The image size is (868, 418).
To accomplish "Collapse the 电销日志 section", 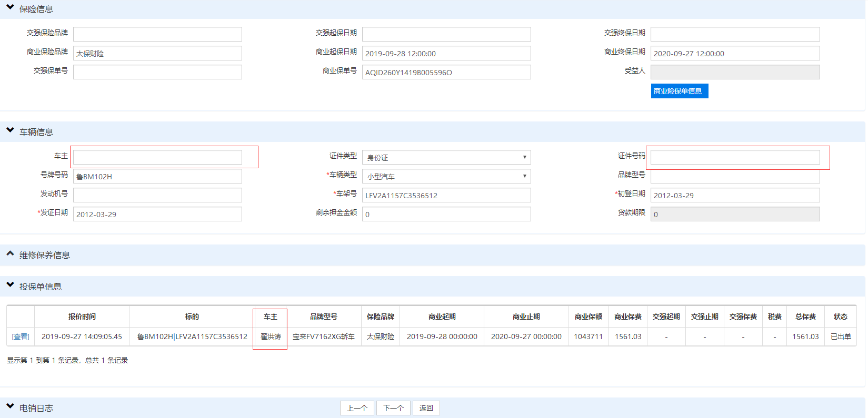I will (x=10, y=406).
